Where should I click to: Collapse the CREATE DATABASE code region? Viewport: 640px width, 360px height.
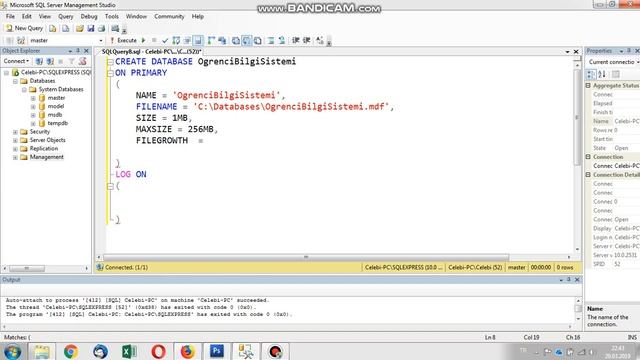coord(110,62)
